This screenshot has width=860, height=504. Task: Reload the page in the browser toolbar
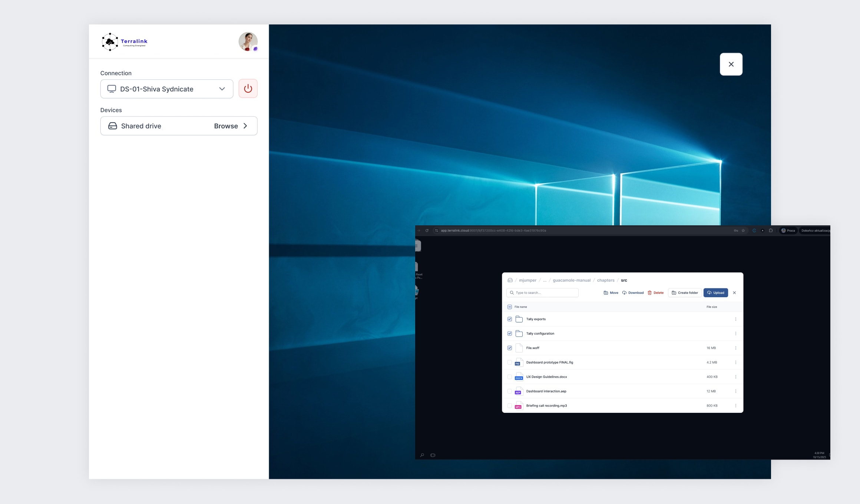pyautogui.click(x=427, y=231)
